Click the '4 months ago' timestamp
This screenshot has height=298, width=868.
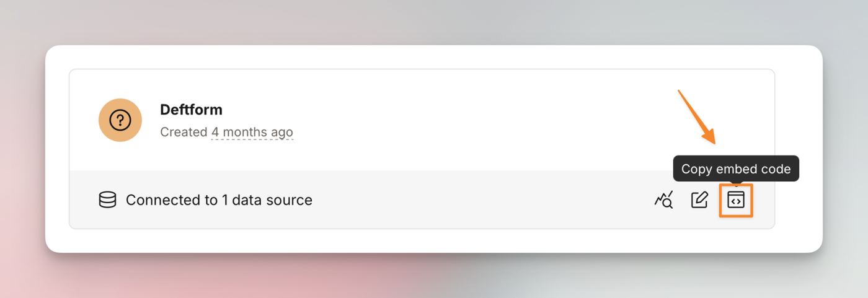[x=252, y=132]
